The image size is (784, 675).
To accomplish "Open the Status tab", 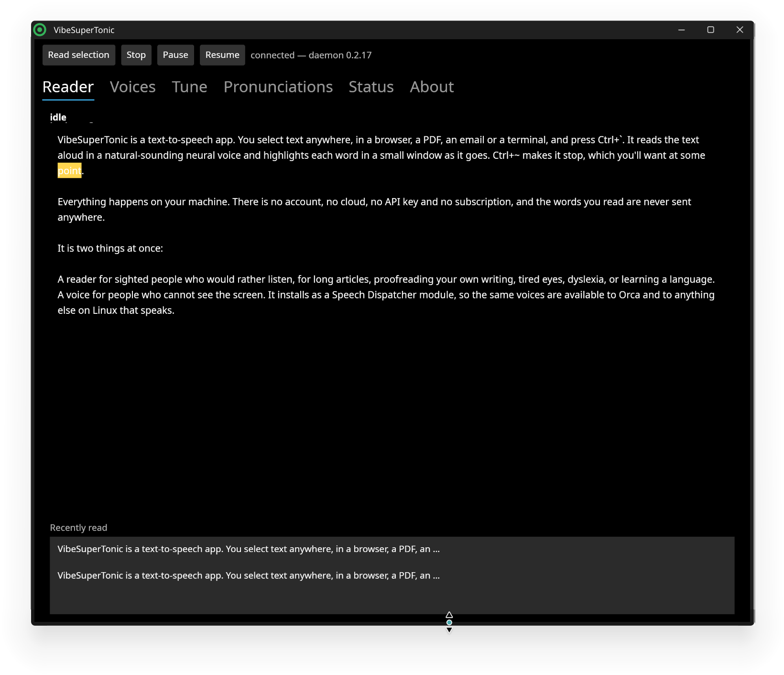I will (x=371, y=87).
